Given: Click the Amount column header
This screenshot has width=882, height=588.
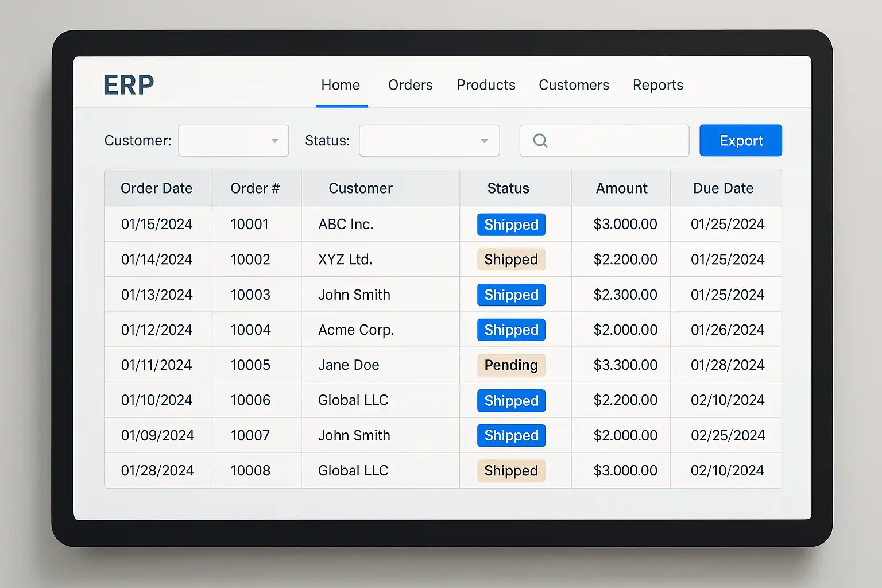Looking at the screenshot, I should 621,188.
